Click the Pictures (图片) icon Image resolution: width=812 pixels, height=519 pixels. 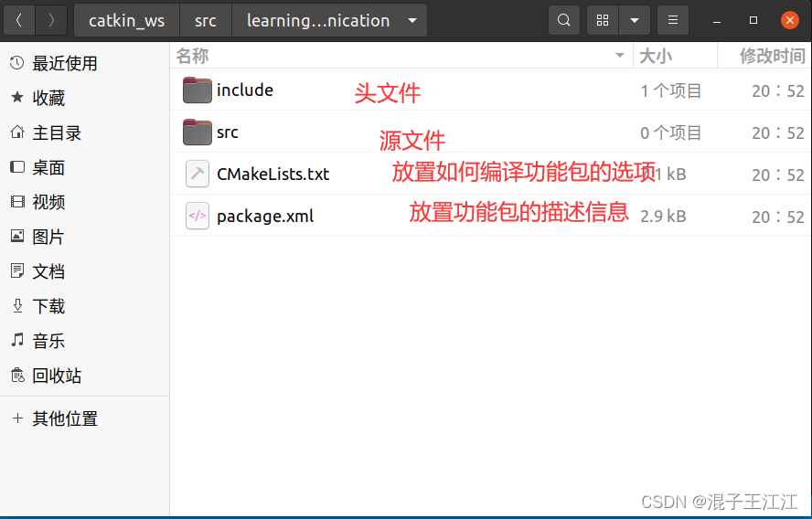(17, 236)
